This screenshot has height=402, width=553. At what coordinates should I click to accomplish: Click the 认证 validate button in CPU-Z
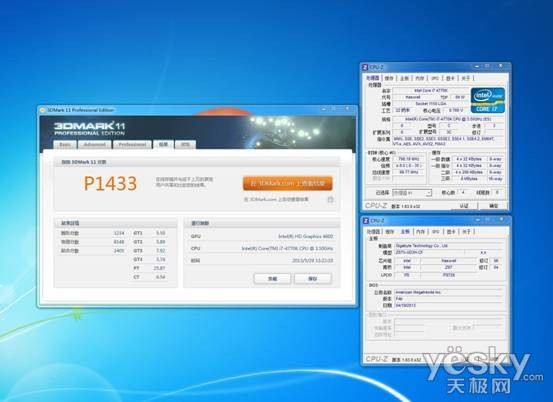(x=464, y=206)
